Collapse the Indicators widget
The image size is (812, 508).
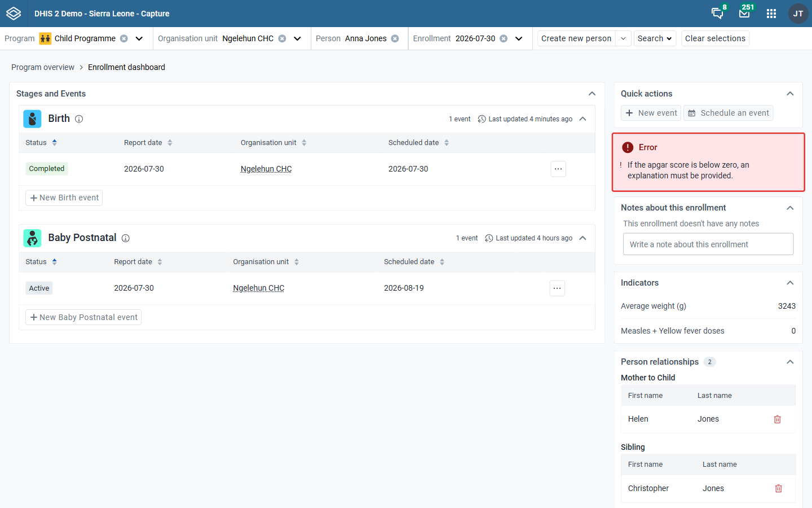(x=790, y=283)
